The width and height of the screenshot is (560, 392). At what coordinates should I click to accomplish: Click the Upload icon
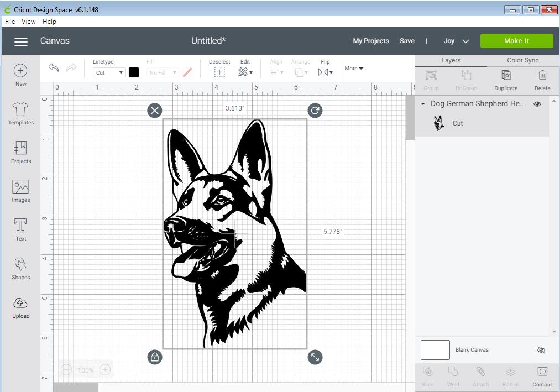20,307
